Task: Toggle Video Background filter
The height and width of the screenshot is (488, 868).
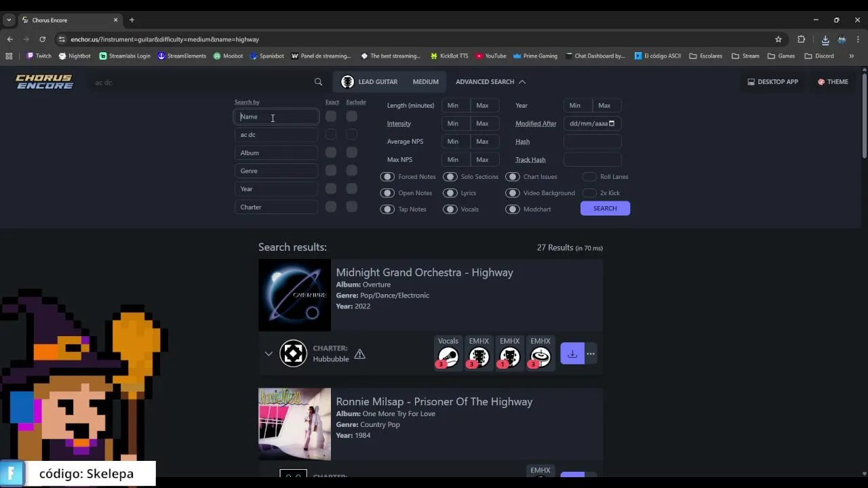Action: tap(513, 193)
